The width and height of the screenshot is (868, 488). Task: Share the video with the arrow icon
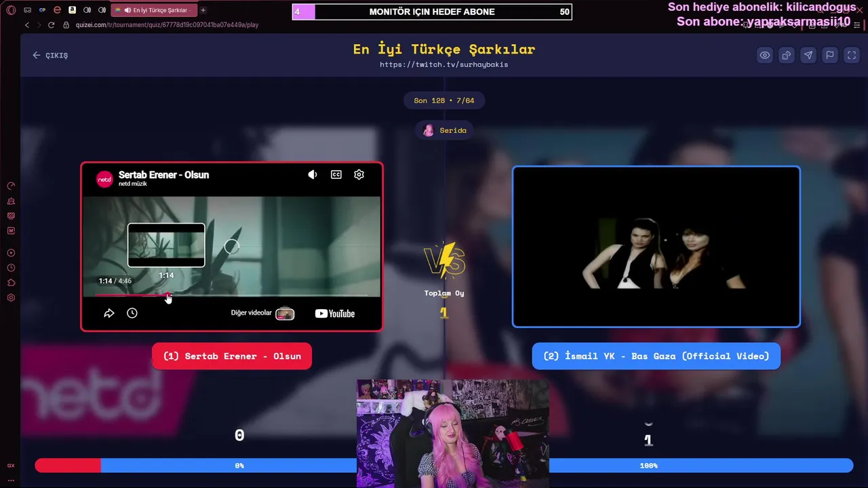tap(109, 313)
